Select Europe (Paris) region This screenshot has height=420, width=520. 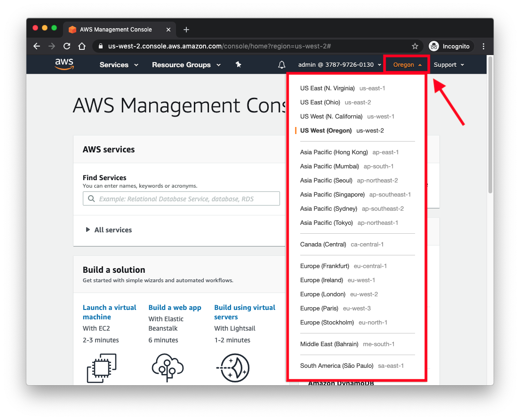(x=335, y=308)
